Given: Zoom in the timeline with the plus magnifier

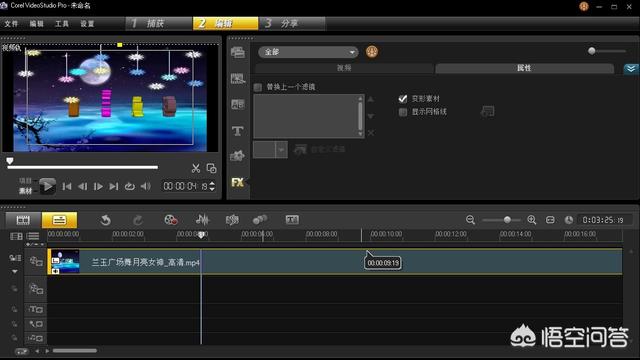Looking at the screenshot, I should click(531, 220).
